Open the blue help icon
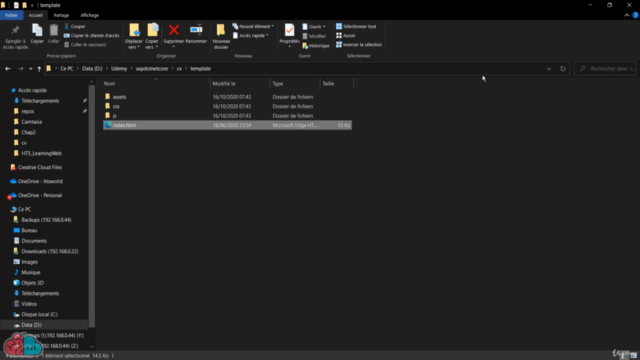 click(x=635, y=15)
